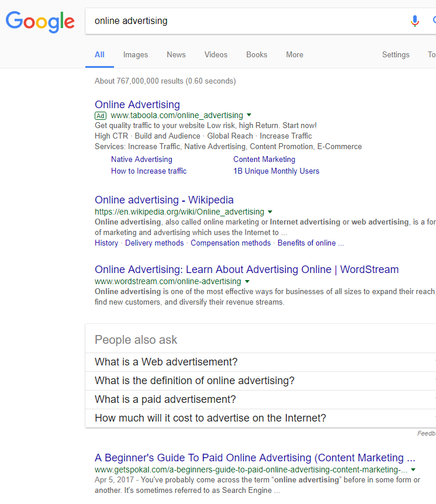Click the Google logo
This screenshot has height=504, width=436.
coord(40,22)
